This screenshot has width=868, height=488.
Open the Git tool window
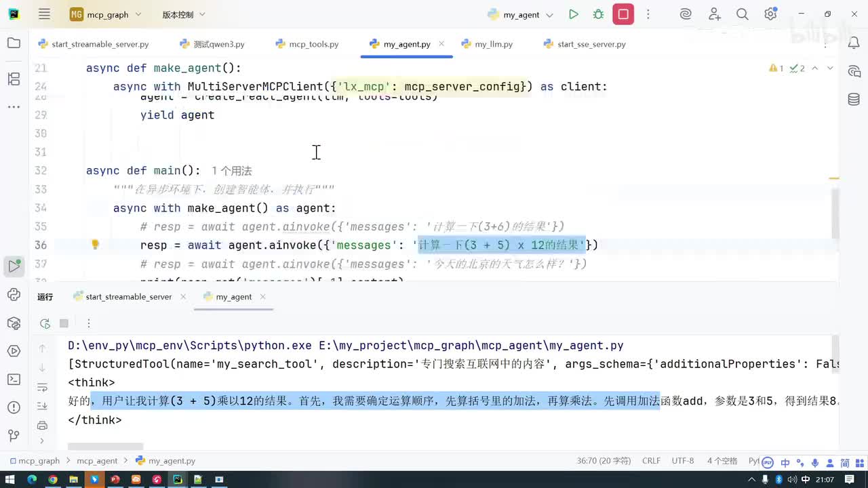14,435
